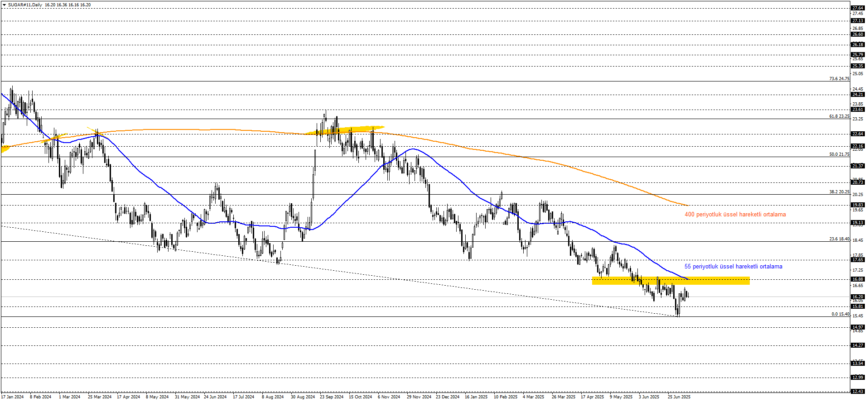
Task: Click the 23.61 price level tag
Action: click(858, 110)
